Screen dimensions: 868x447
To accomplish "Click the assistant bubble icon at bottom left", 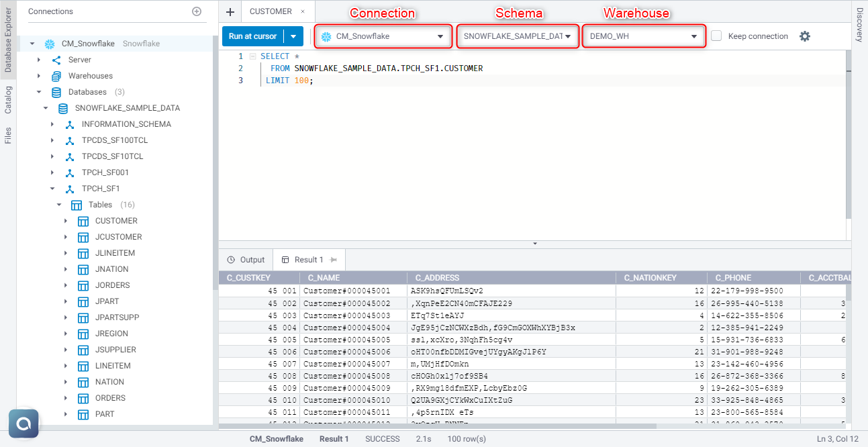I will pos(23,424).
